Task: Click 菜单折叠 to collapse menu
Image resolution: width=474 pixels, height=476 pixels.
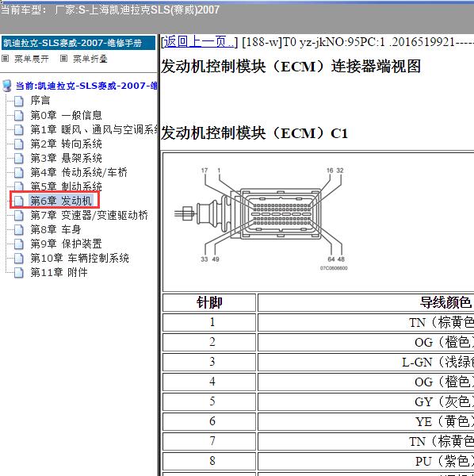Action: [x=90, y=59]
